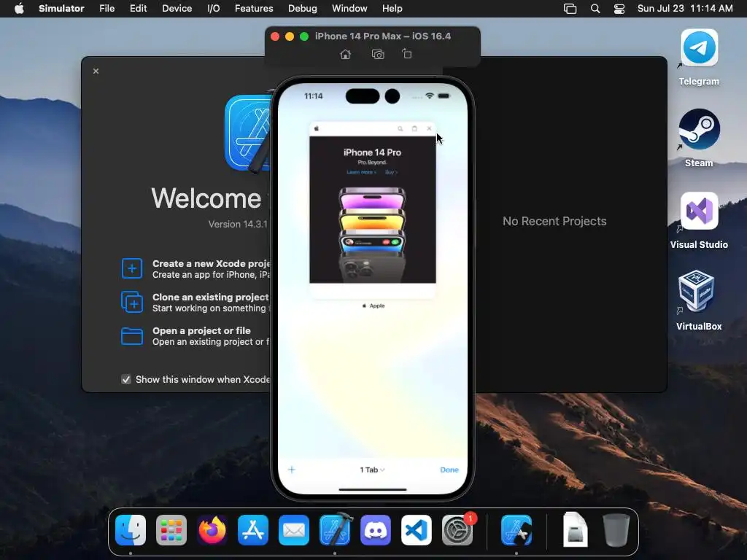Close the Safari tab with the X
Image resolution: width=747 pixels, height=560 pixels.
pyautogui.click(x=429, y=128)
